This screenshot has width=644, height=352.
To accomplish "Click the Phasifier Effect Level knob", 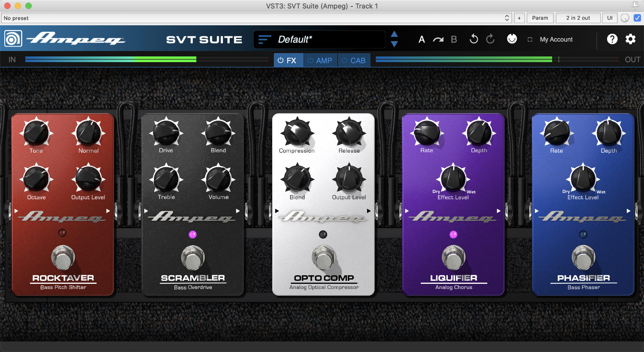I will pos(583,179).
